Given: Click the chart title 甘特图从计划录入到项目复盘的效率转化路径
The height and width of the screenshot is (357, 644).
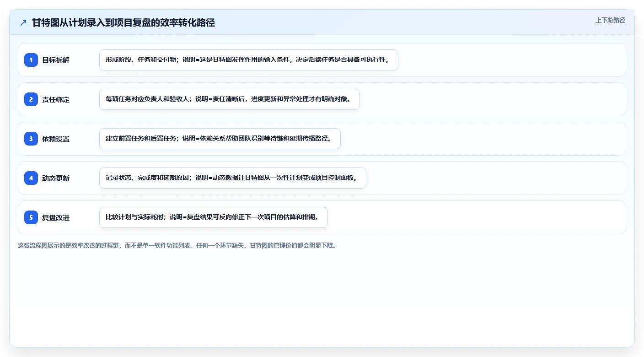Looking at the screenshot, I should (123, 23).
